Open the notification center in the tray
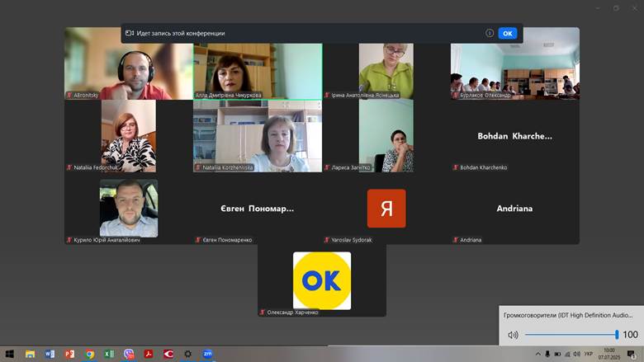Screen dimensions: 644x362 click(x=631, y=354)
